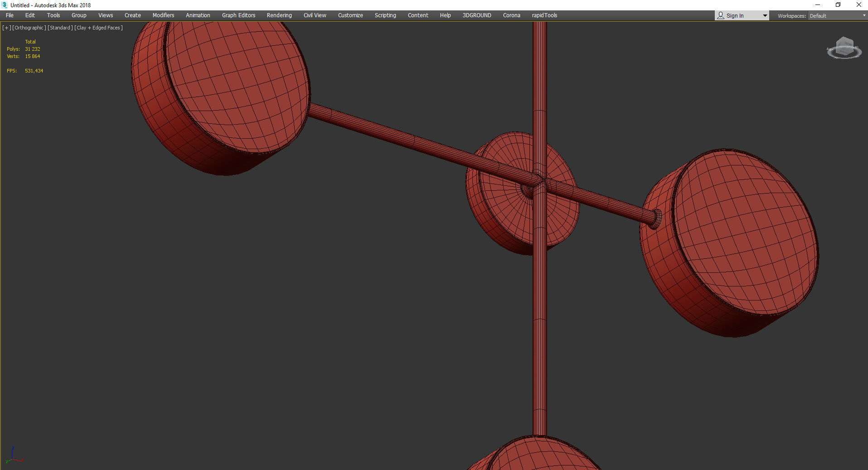Open the Clay + Edged Faces shading menu
This screenshot has height=470, width=868.
pyautogui.click(x=98, y=28)
